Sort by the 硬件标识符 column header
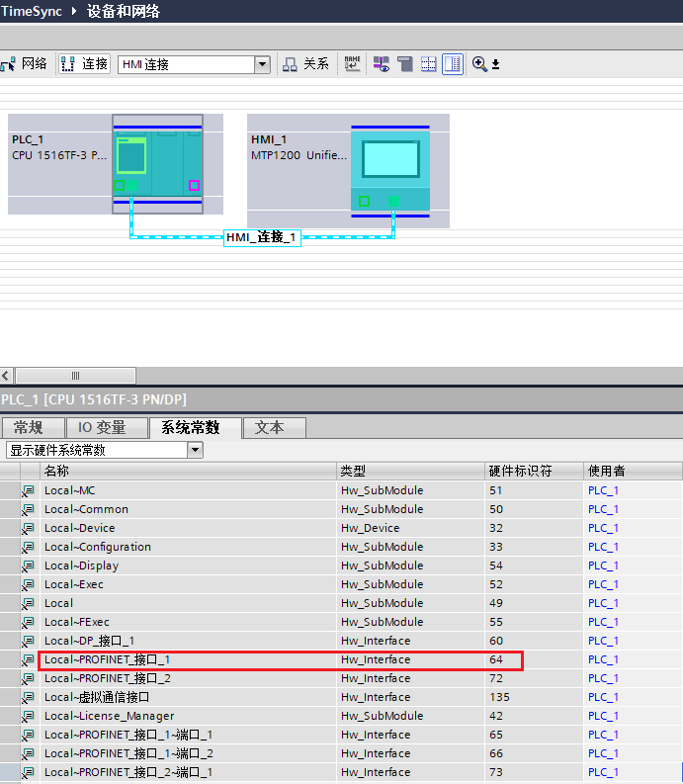The width and height of the screenshot is (683, 784). click(x=534, y=471)
